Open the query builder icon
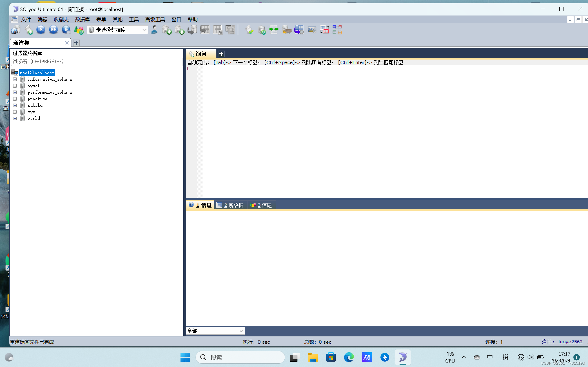Screen dimensions: 588x367 [x=325, y=30]
